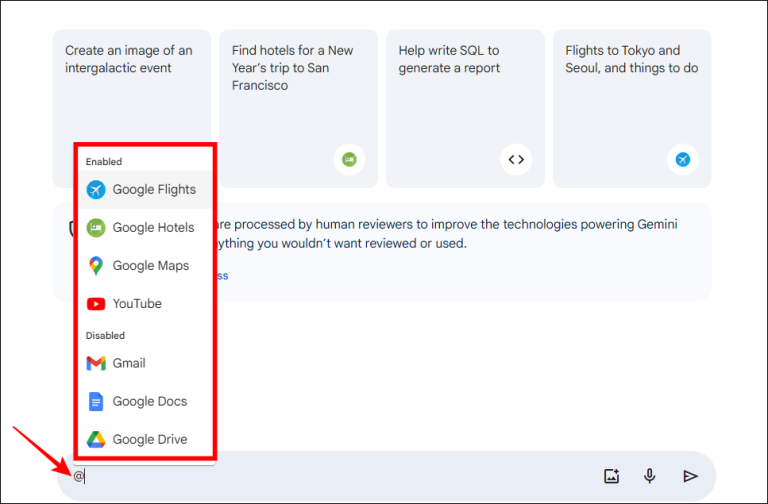768x504 pixels.
Task: Send the prompt with the arrow icon
Action: pos(690,476)
